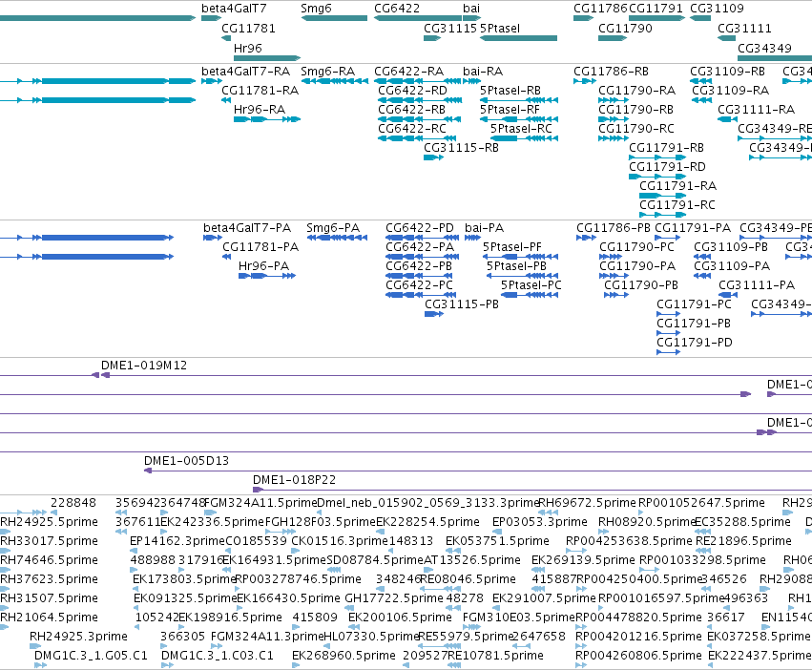Screen dimensions: 812x670
Task: Select the CG6422-RD transcript label
Action: click(412, 90)
